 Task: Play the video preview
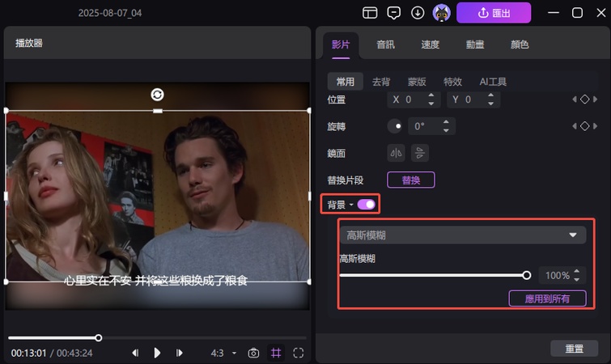point(157,353)
